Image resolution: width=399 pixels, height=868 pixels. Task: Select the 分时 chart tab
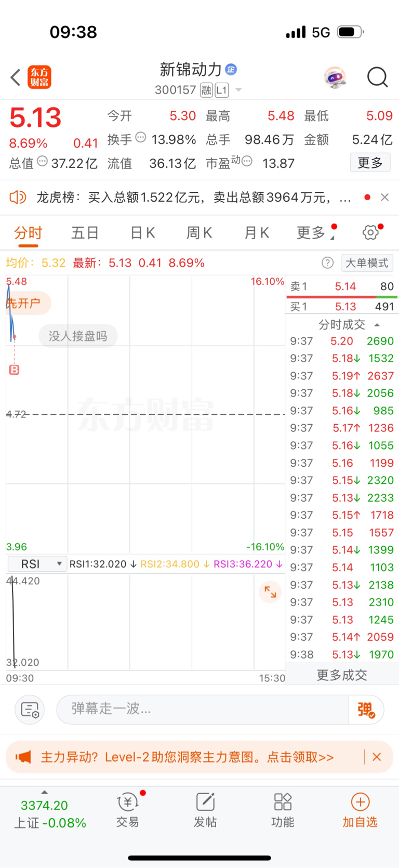pos(28,233)
